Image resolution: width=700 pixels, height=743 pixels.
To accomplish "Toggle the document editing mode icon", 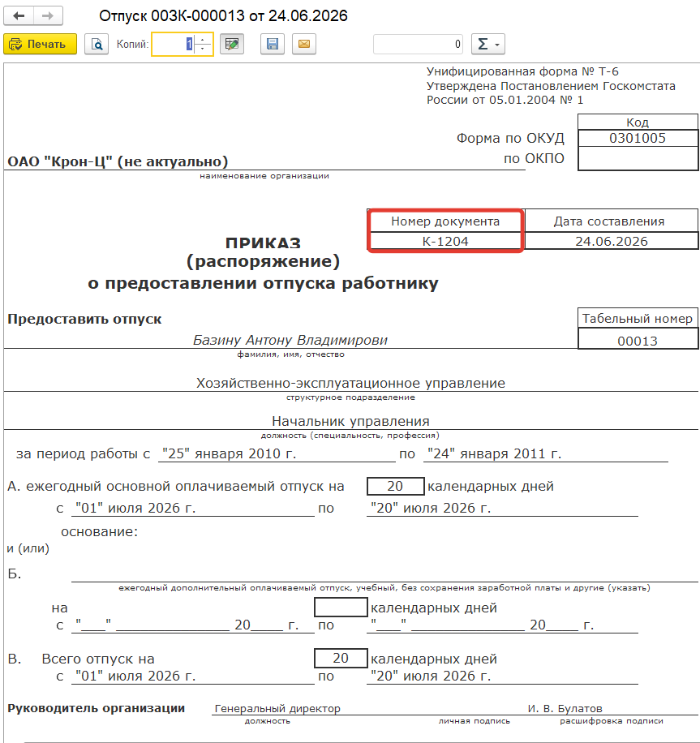I will click(232, 44).
